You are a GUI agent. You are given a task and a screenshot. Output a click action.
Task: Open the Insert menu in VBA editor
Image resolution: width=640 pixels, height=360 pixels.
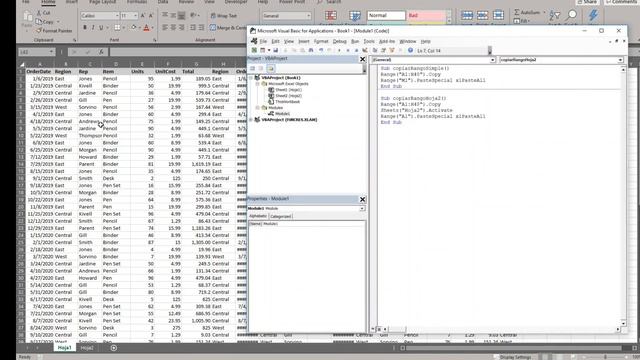point(304,41)
